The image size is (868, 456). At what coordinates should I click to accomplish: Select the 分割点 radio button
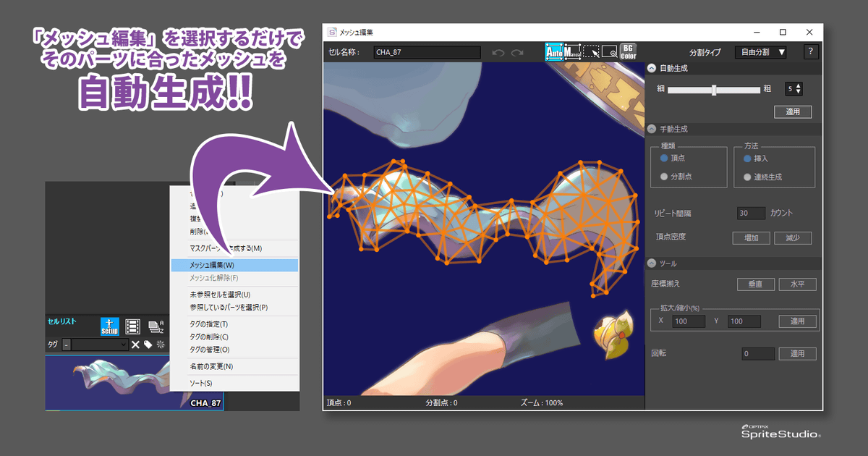(664, 176)
